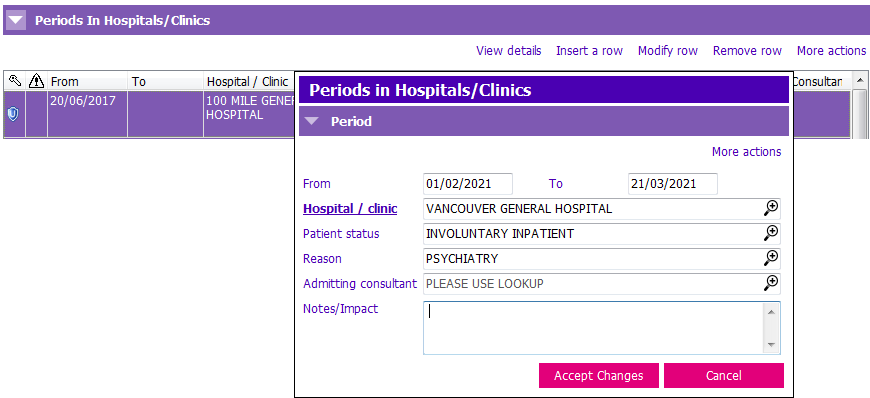The height and width of the screenshot is (398, 870).
Task: Open the Hospital / clinic label link
Action: click(350, 209)
